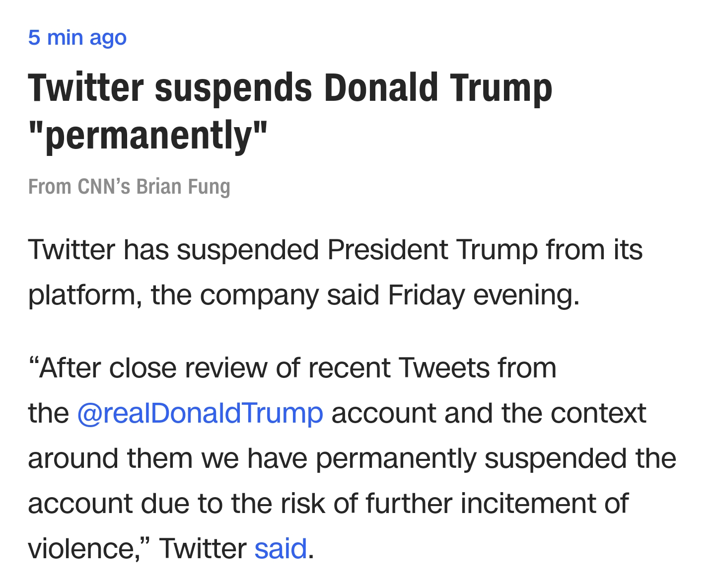Click "Donald Trump" in the headline
The height and width of the screenshot is (588, 715).
[438, 88]
